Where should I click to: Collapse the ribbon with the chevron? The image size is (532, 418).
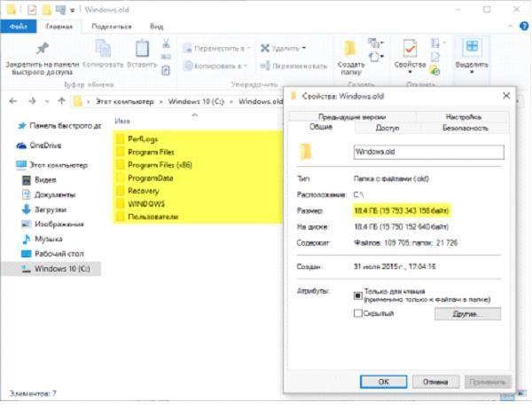pyautogui.click(x=510, y=26)
